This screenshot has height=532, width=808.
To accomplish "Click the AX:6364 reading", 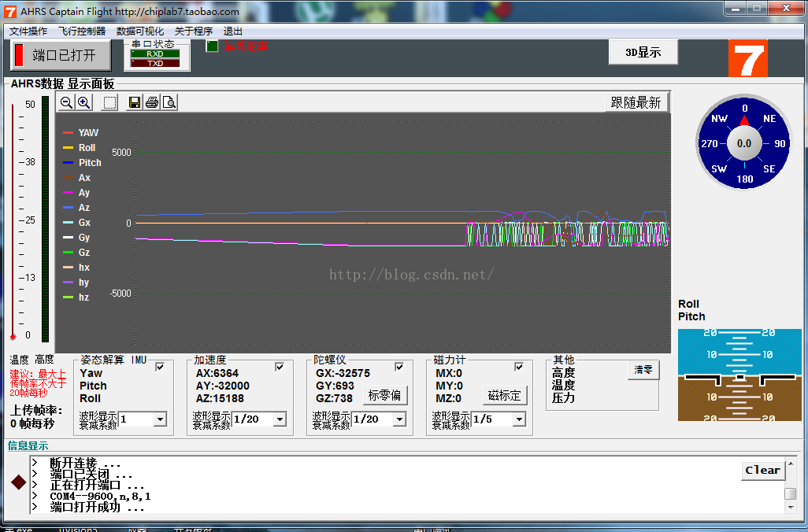I will [x=217, y=373].
